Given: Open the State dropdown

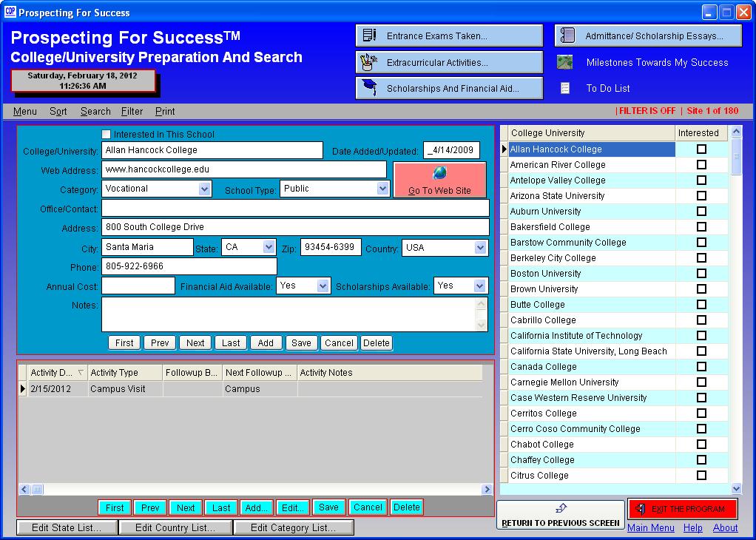Looking at the screenshot, I should 269,247.
